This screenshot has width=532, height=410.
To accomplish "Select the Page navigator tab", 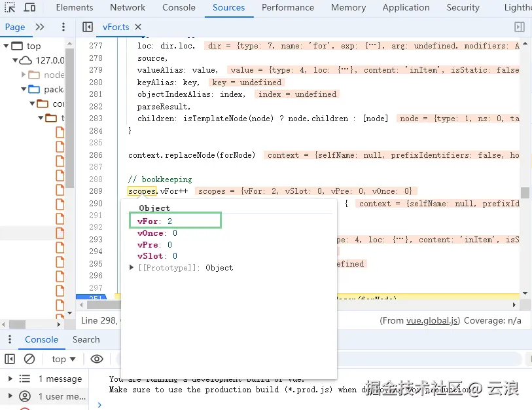I will click(x=15, y=27).
